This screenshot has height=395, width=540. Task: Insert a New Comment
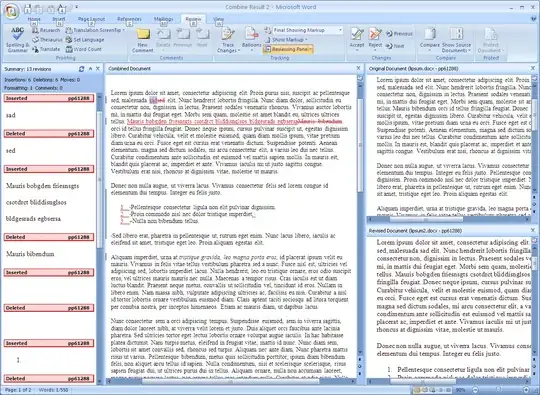[x=143, y=41]
